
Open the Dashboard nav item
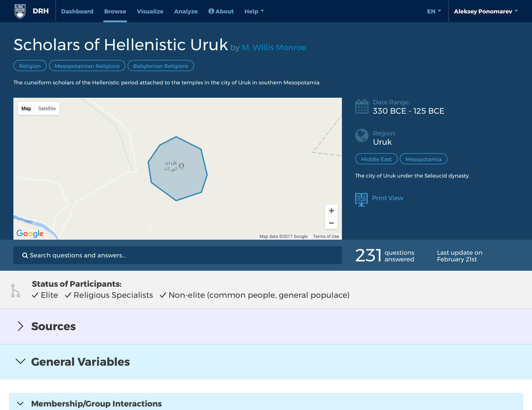[x=77, y=11]
